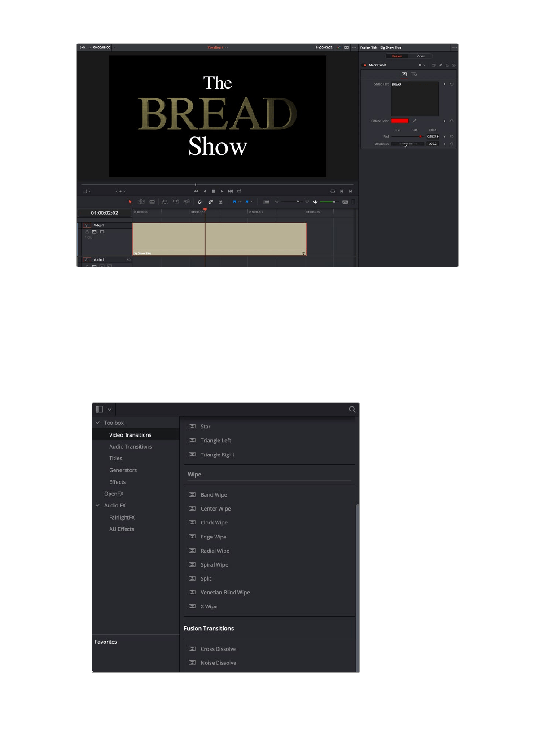Pin the MacroTool1 inspector panel
Screen dimensions: 535x756
(x=440, y=65)
